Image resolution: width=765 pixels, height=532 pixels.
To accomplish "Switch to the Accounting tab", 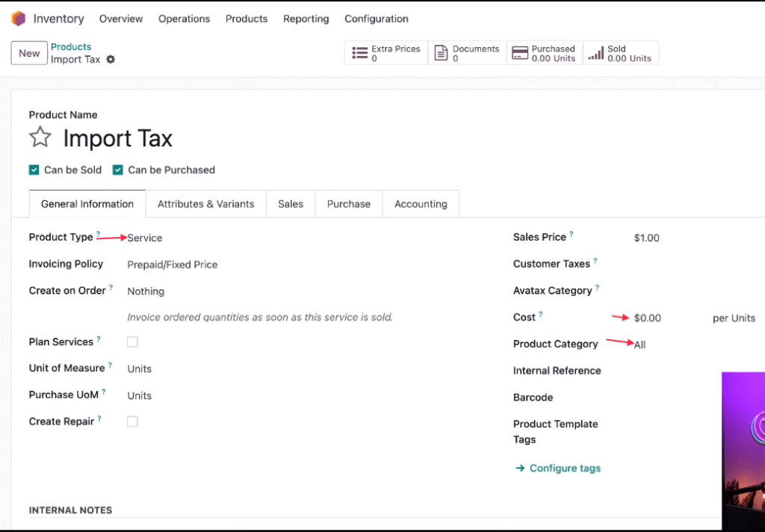I will pos(421,204).
